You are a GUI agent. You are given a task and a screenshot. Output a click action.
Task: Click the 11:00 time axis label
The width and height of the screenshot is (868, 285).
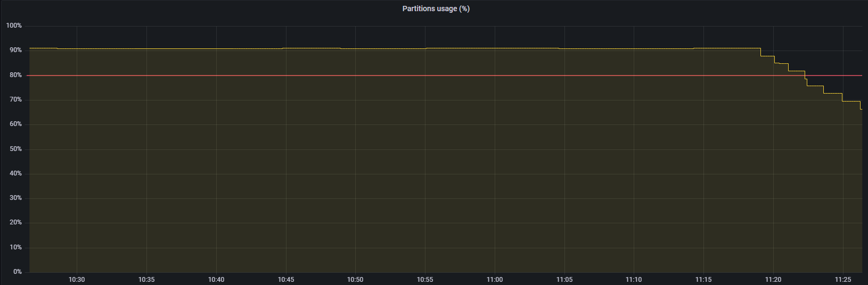pyautogui.click(x=495, y=280)
